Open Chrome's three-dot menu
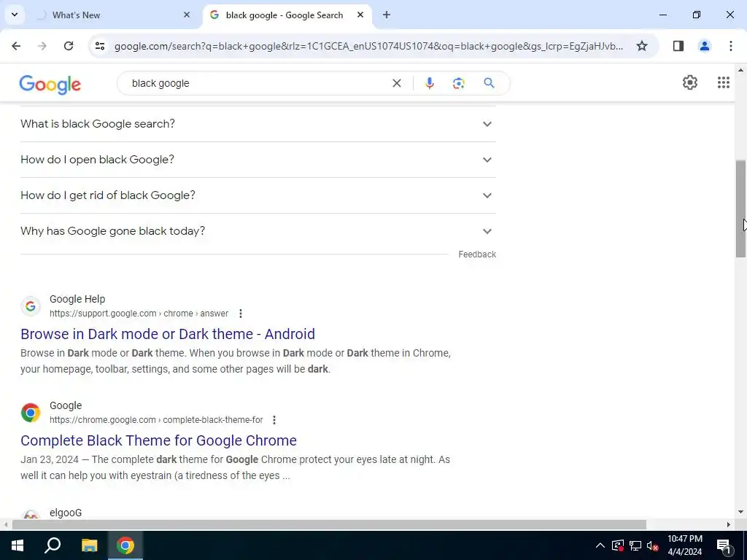Screen dimensions: 747x560 730,46
